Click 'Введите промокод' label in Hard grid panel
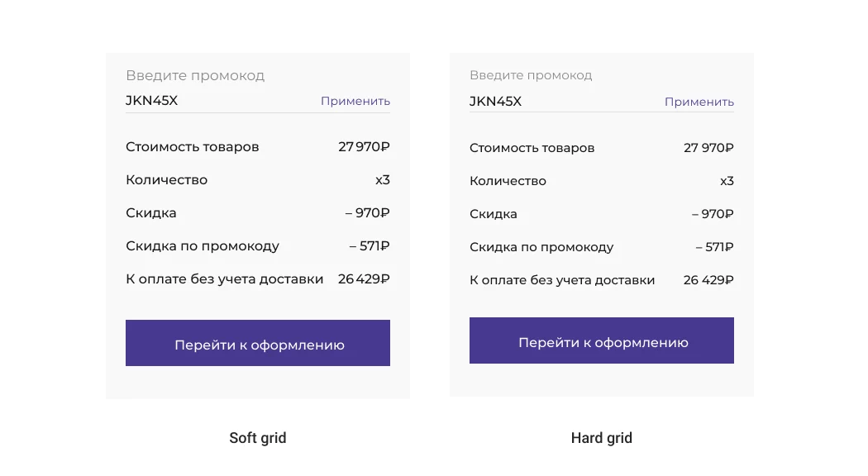 (531, 75)
